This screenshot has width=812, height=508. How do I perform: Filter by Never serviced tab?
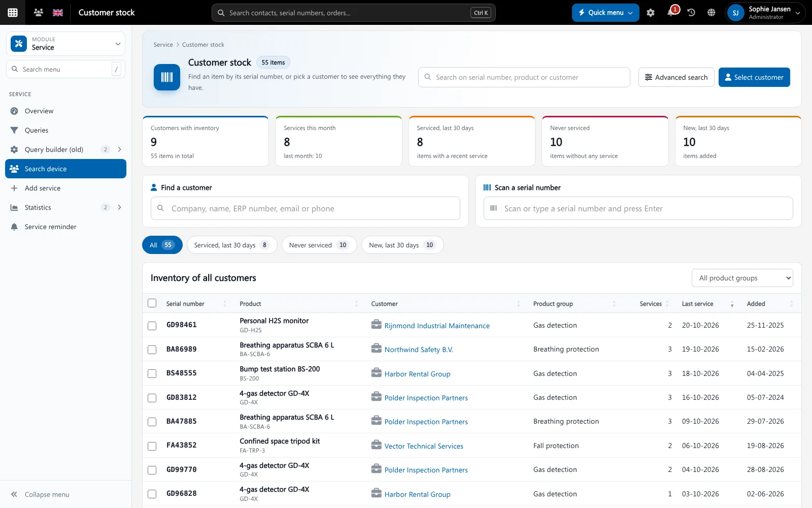[x=319, y=245]
